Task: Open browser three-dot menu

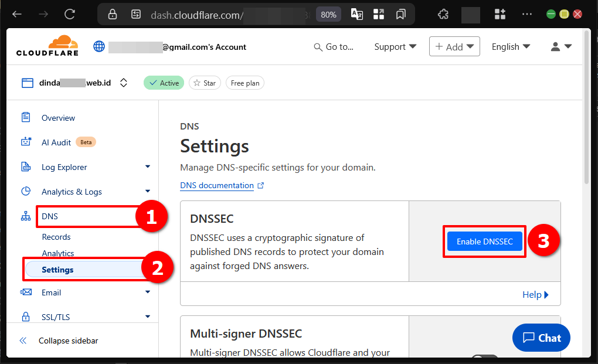Action: pyautogui.click(x=527, y=15)
